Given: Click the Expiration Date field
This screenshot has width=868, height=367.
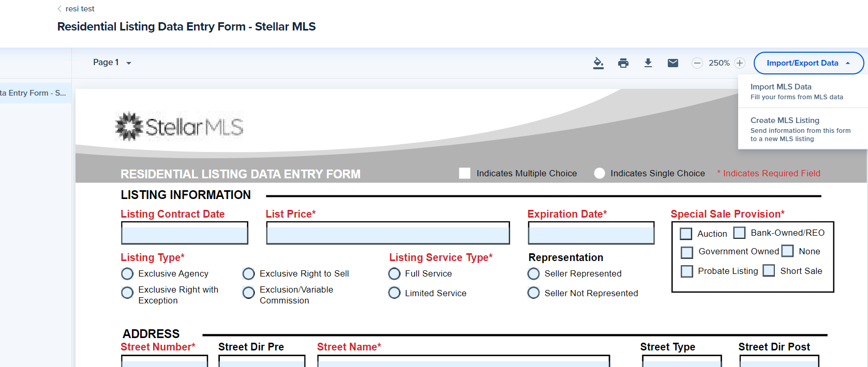Looking at the screenshot, I should (591, 234).
